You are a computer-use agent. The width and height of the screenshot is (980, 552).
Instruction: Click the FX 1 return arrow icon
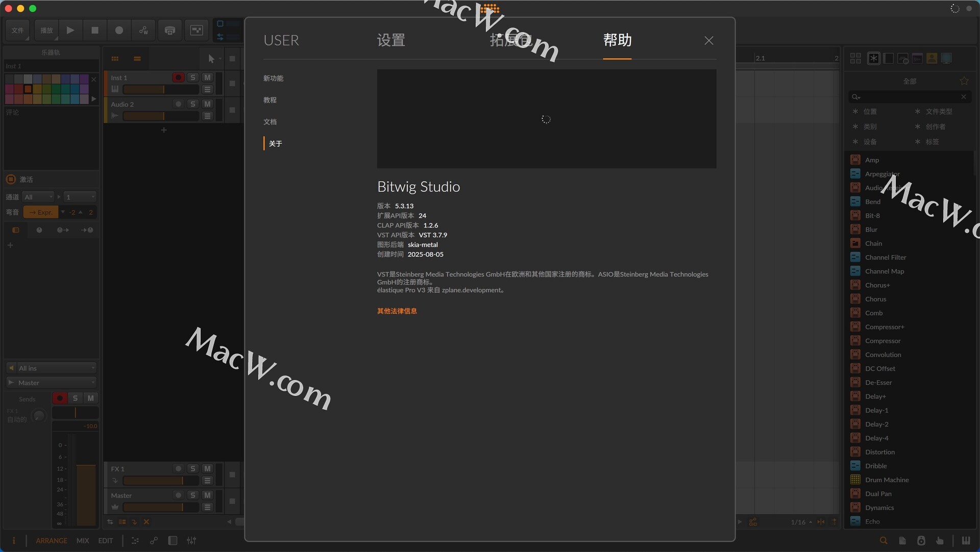[115, 481]
